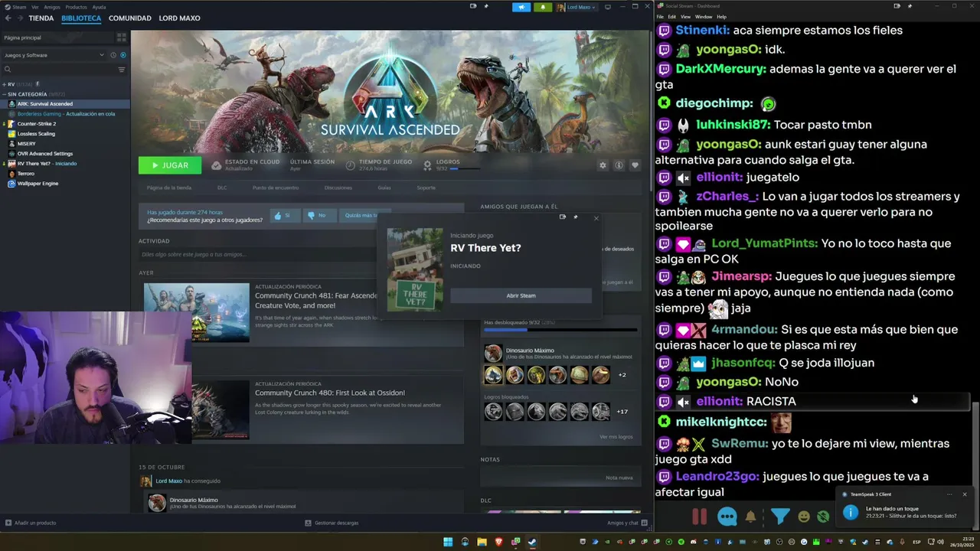Click the red pause button in Social Stream
The width and height of the screenshot is (980, 551).
[x=699, y=517]
